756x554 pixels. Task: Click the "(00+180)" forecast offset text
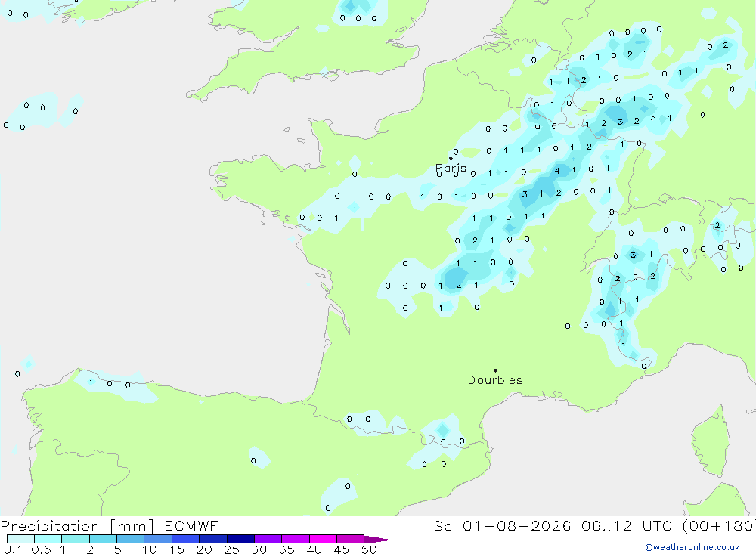720,525
